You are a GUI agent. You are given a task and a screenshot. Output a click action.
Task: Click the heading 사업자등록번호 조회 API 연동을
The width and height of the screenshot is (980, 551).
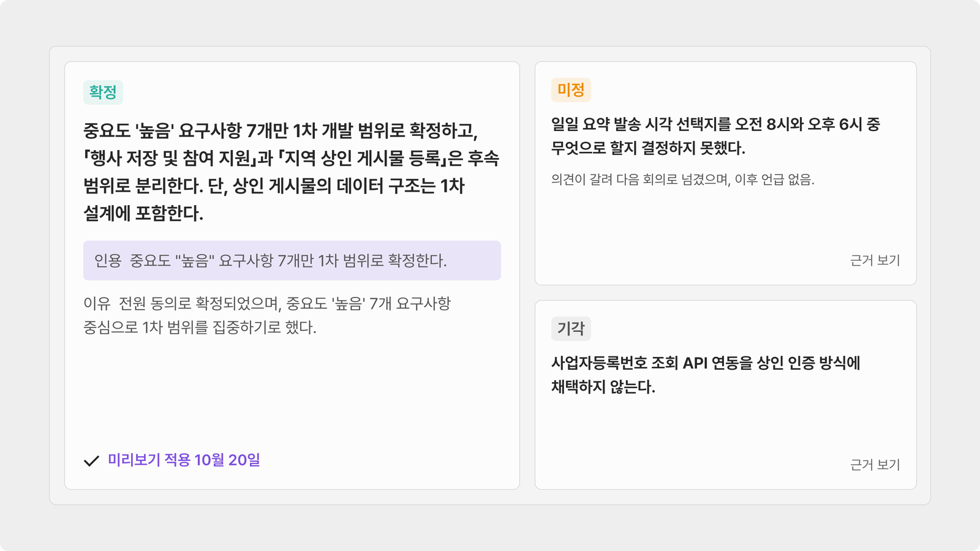pos(706,375)
